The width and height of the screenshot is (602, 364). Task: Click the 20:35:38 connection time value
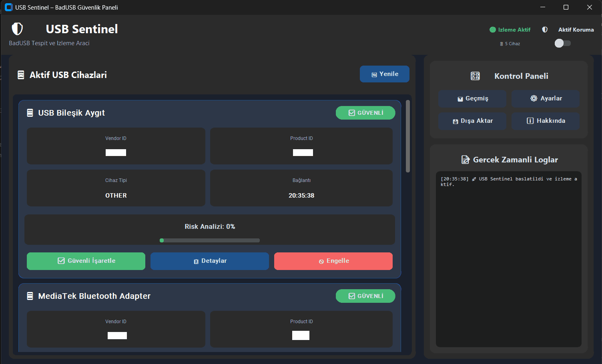pos(301,196)
